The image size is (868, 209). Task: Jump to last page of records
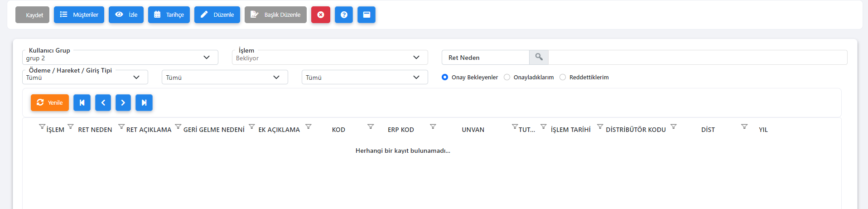pyautogui.click(x=144, y=102)
